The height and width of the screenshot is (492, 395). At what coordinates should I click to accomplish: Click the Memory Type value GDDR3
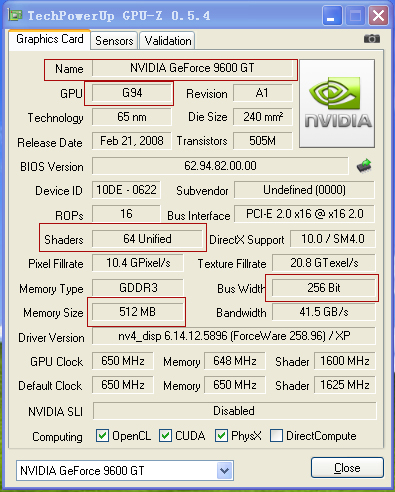138,288
